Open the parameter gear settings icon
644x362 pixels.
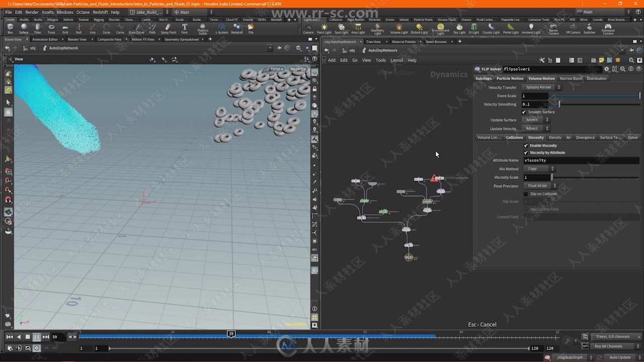[x=607, y=69]
